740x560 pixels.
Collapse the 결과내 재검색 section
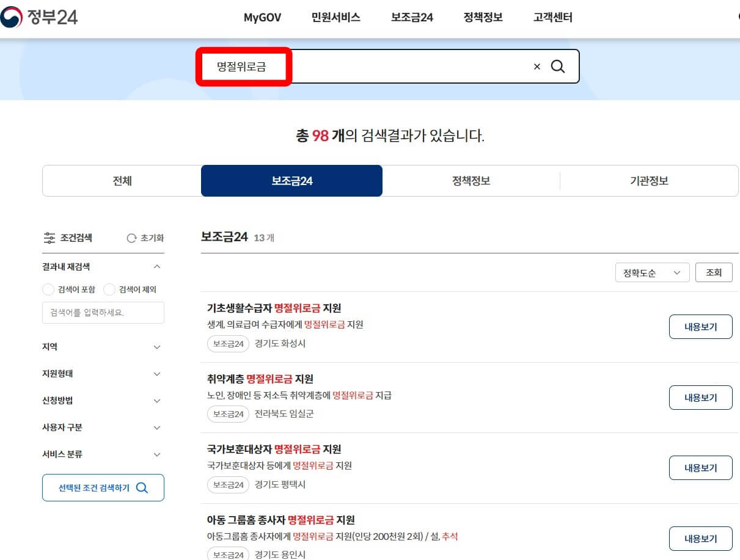click(x=157, y=266)
